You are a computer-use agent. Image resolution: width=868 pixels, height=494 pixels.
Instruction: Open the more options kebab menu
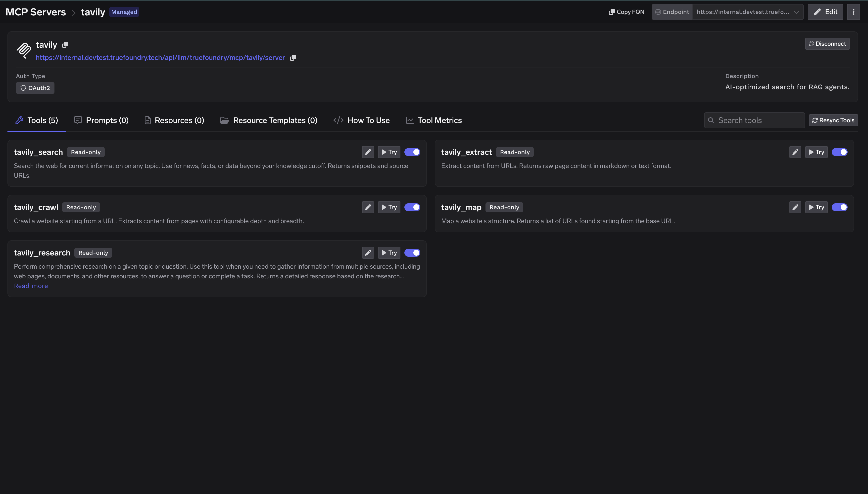853,12
